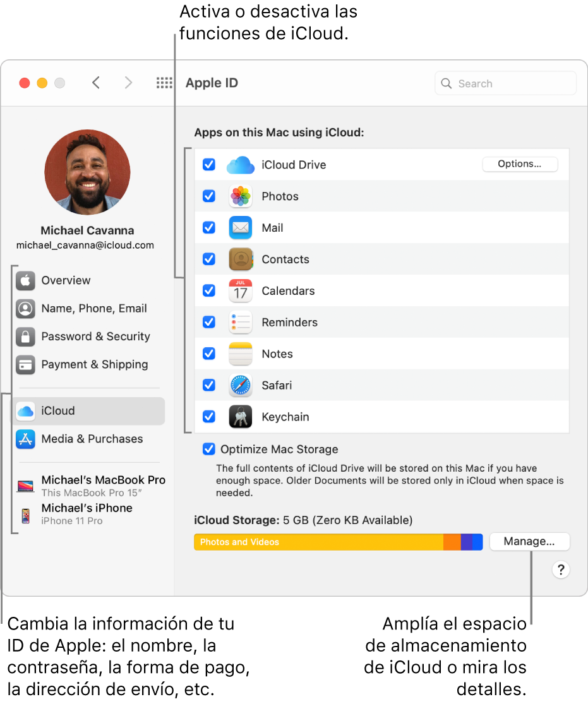Click the iCloud Drive cloud icon

241,165
